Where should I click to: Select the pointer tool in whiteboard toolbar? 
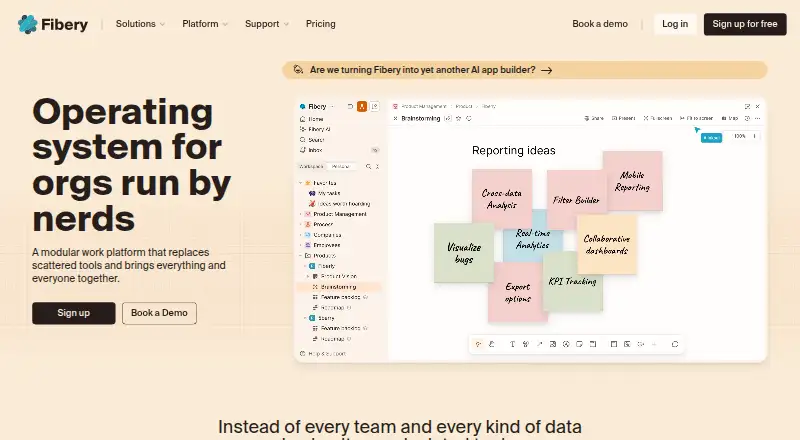pos(478,345)
